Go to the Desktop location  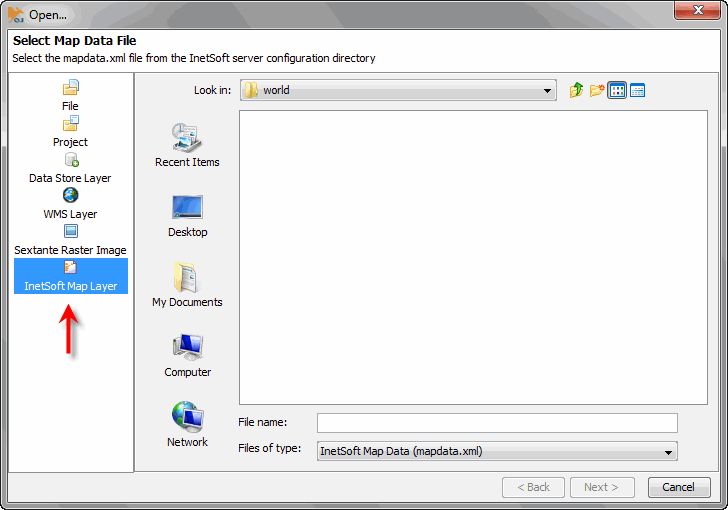[187, 216]
